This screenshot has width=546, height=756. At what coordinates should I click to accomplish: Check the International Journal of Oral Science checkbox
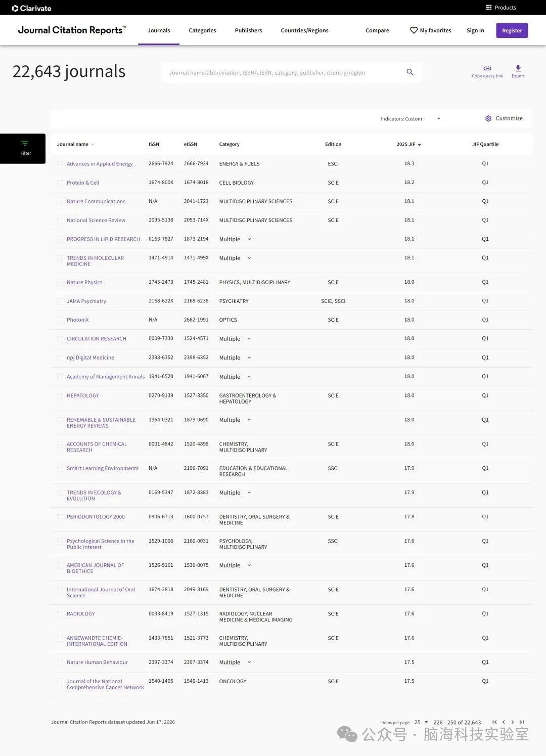[x=60, y=590]
